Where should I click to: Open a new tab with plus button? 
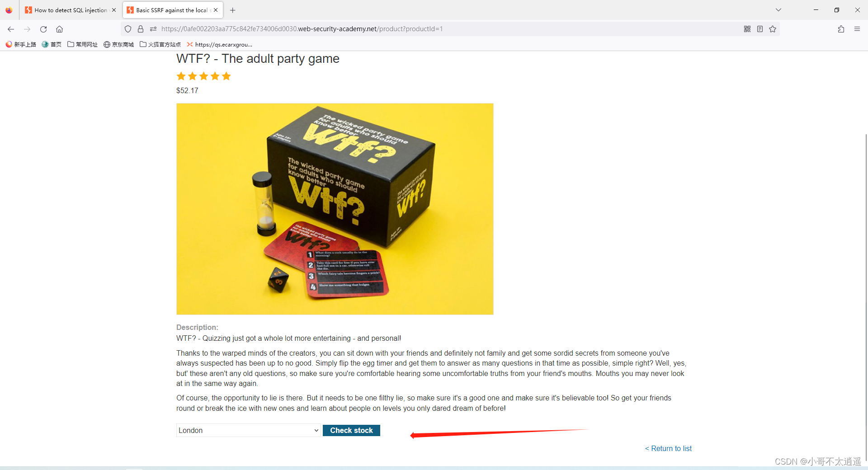click(232, 10)
